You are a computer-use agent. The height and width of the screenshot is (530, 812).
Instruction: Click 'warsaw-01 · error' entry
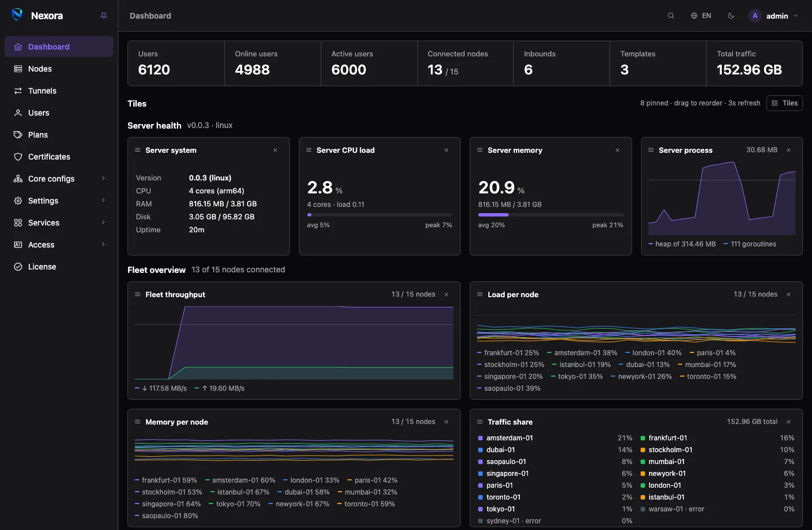676,509
